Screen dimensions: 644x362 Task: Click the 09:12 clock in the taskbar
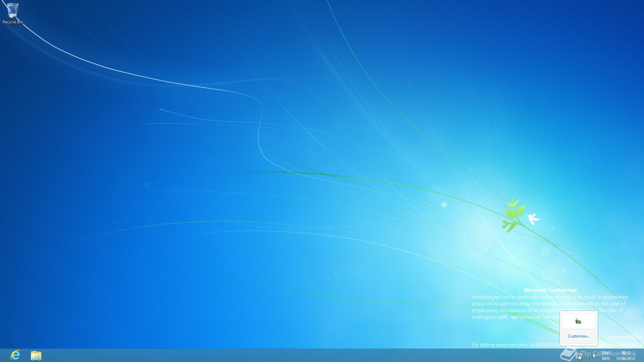626,353
